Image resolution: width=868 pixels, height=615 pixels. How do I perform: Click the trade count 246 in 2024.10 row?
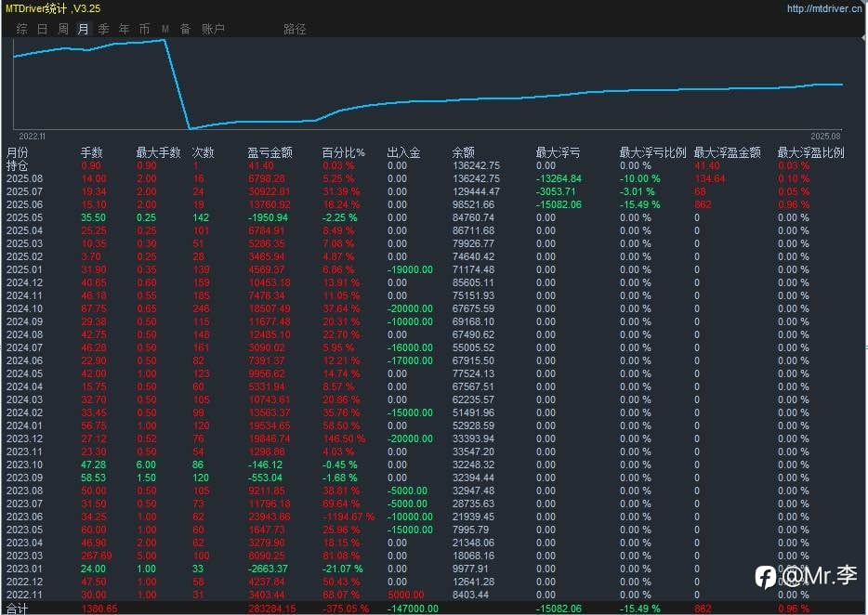pyautogui.click(x=201, y=308)
